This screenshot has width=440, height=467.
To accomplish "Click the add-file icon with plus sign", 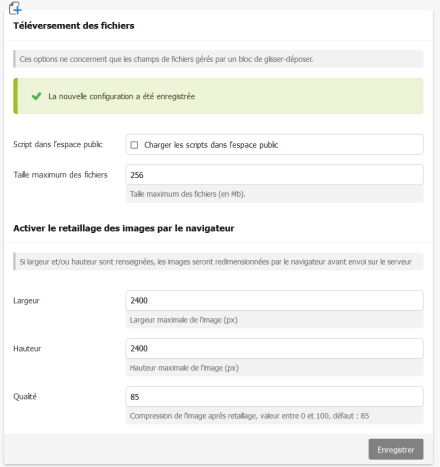I will pyautogui.click(x=15, y=8).
